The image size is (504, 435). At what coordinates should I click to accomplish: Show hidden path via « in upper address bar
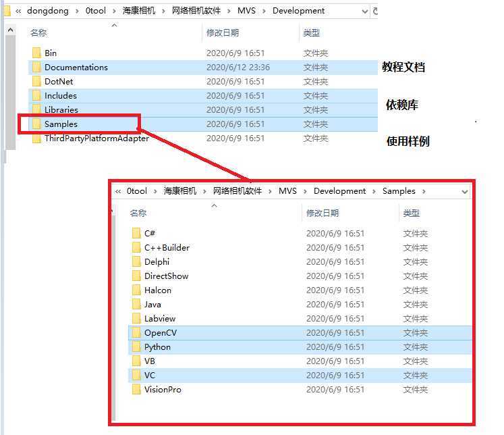[18, 11]
